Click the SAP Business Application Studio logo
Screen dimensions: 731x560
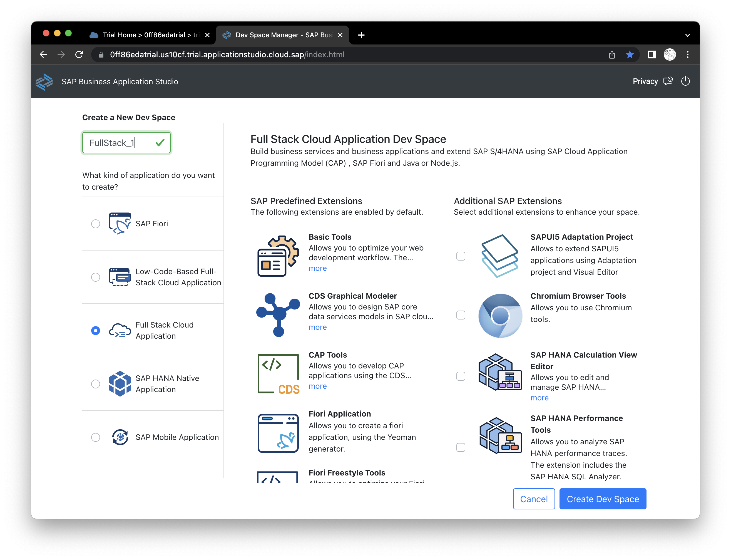(44, 82)
